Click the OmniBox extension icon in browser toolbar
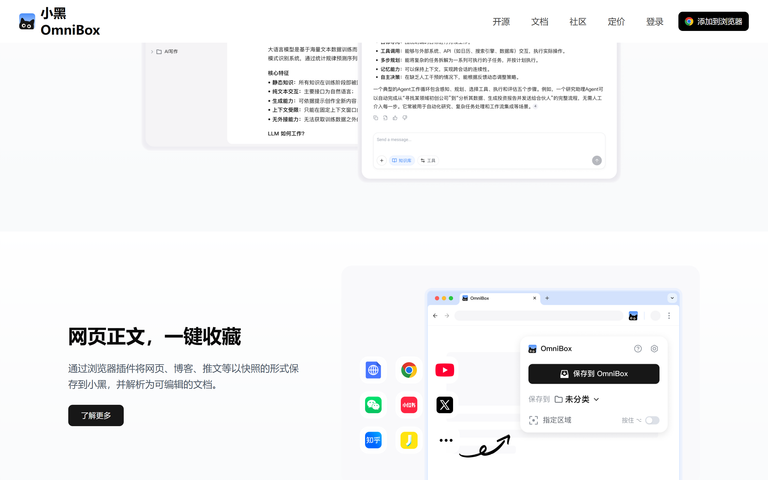 (633, 316)
